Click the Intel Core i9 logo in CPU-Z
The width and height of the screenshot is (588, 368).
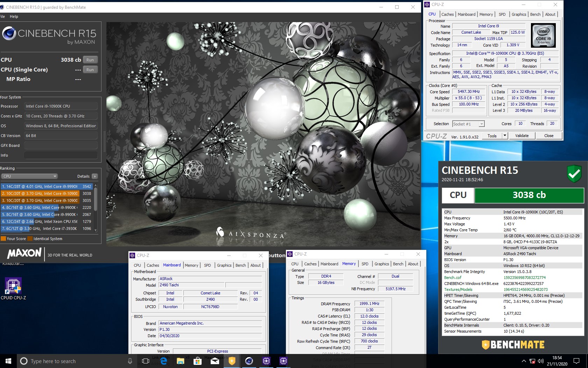(543, 36)
